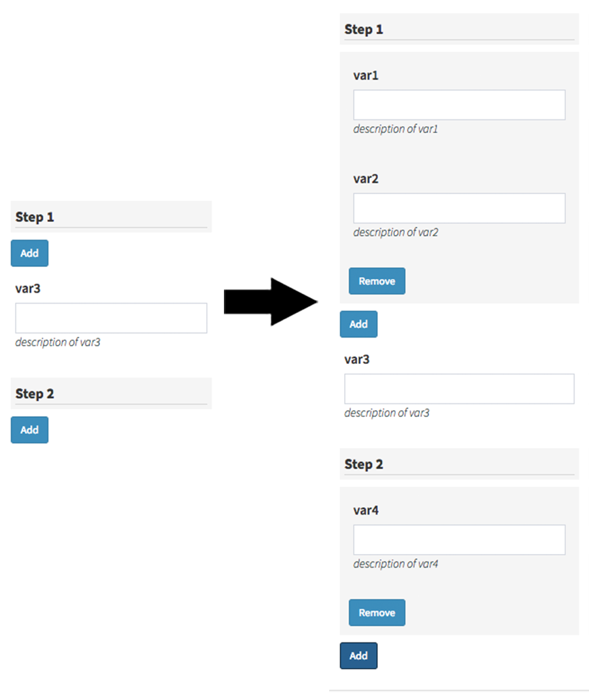Viewport: 589px width, 700px height.
Task: Click the big black arrow between forms
Action: pos(270,301)
